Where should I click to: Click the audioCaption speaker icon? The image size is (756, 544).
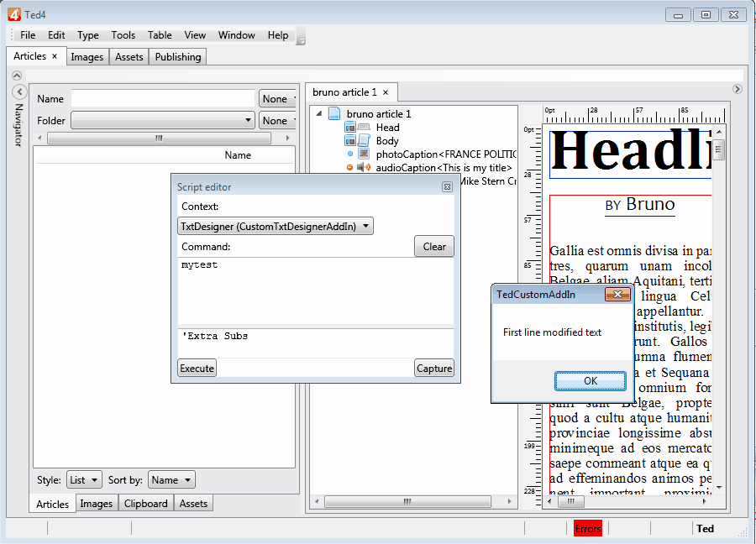364,167
